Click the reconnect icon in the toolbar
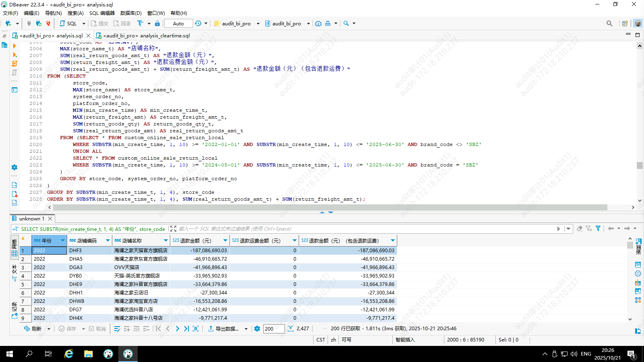This screenshot has width=644, height=362. click(x=39, y=23)
